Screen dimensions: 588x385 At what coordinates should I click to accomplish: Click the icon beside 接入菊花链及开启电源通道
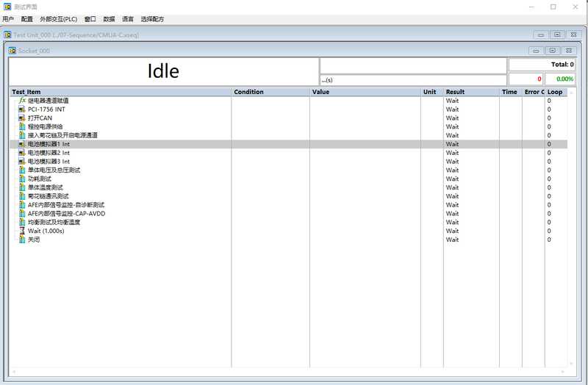pyautogui.click(x=22, y=135)
